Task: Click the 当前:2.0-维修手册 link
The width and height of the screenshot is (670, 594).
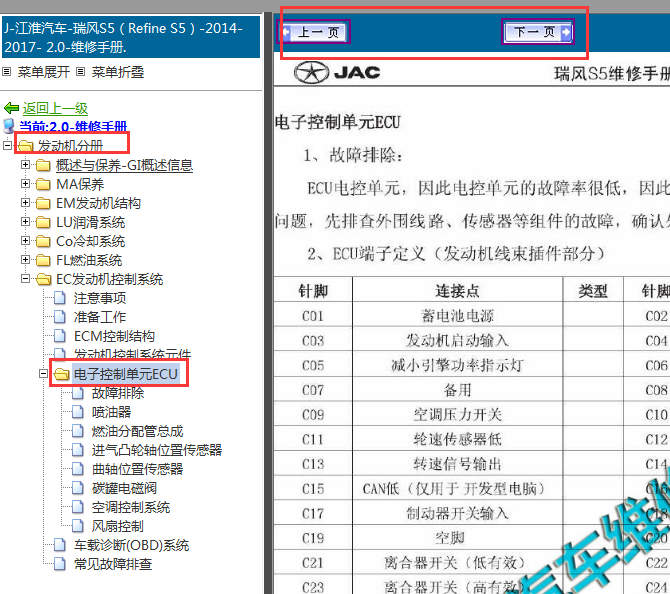Action: coord(73,126)
